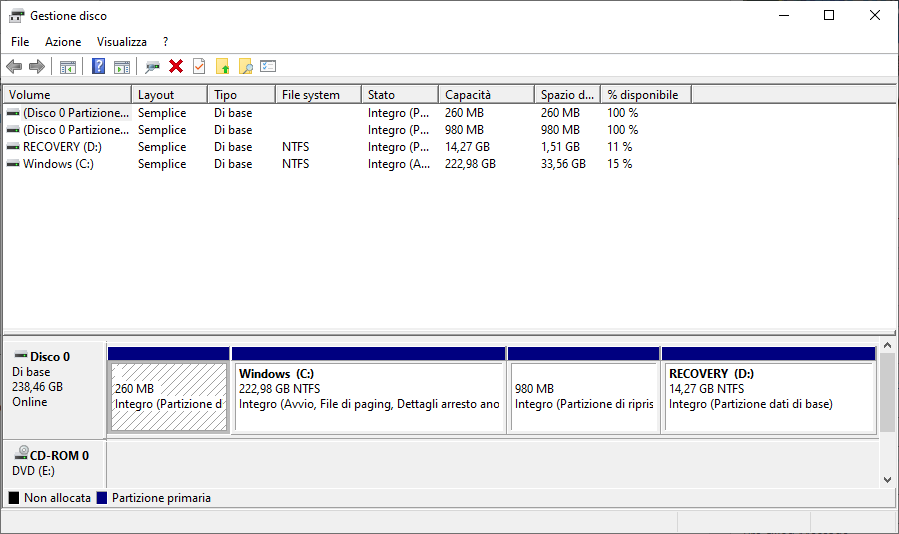The width and height of the screenshot is (899, 534).
Task: Show/hide console tree toolbar icon
Action: point(68,67)
